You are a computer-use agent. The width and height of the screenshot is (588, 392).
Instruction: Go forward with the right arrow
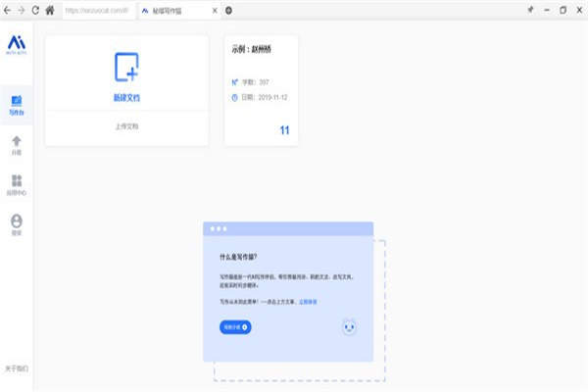(22, 10)
